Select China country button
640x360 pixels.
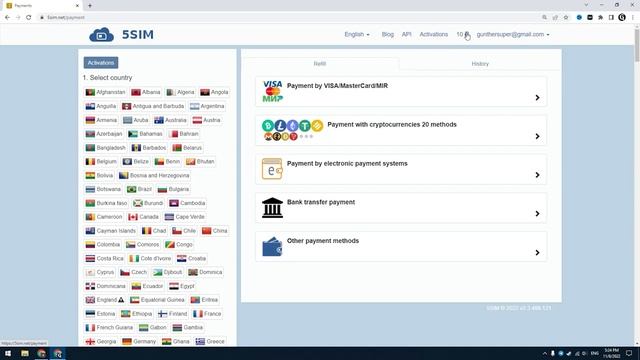(x=215, y=231)
